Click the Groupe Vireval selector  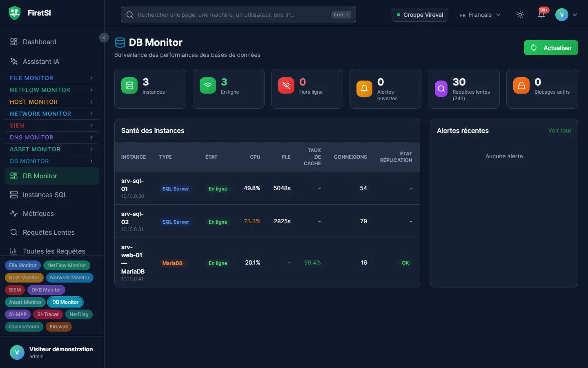point(420,15)
